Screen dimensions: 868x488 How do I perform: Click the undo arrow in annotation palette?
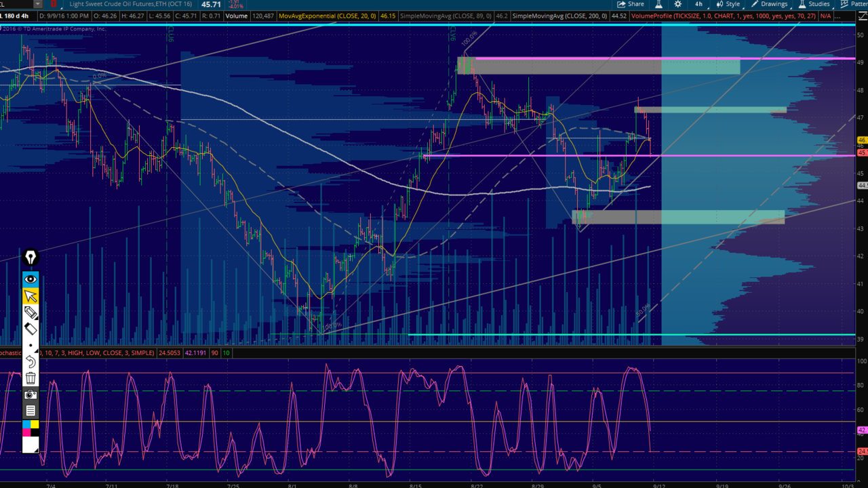point(31,362)
